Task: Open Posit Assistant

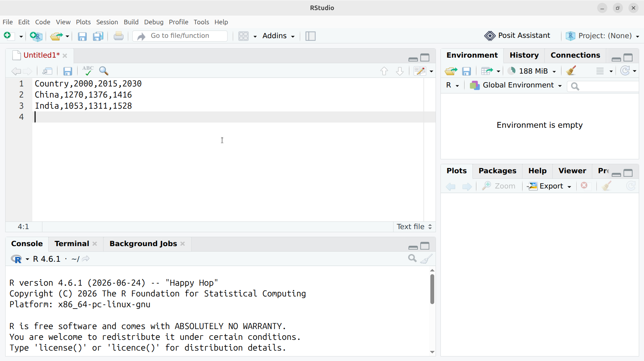Action: 517,35
